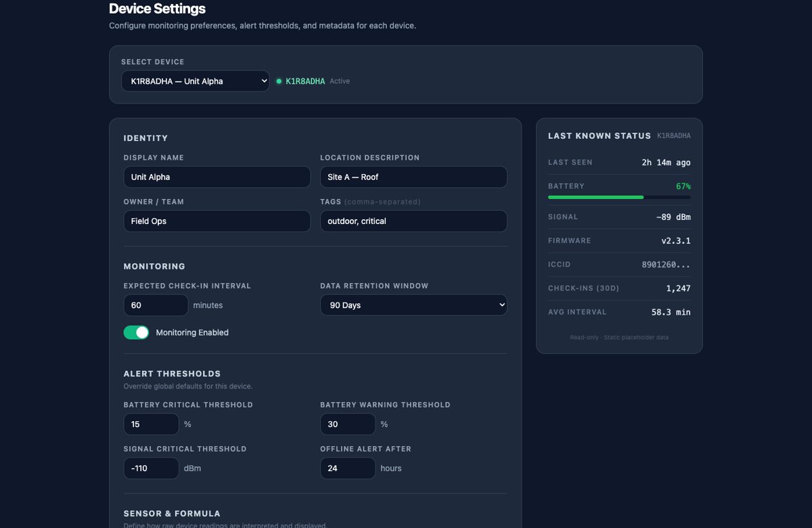Click the Device Settings page heading
Screen dimensions: 812x528
click(157, 9)
